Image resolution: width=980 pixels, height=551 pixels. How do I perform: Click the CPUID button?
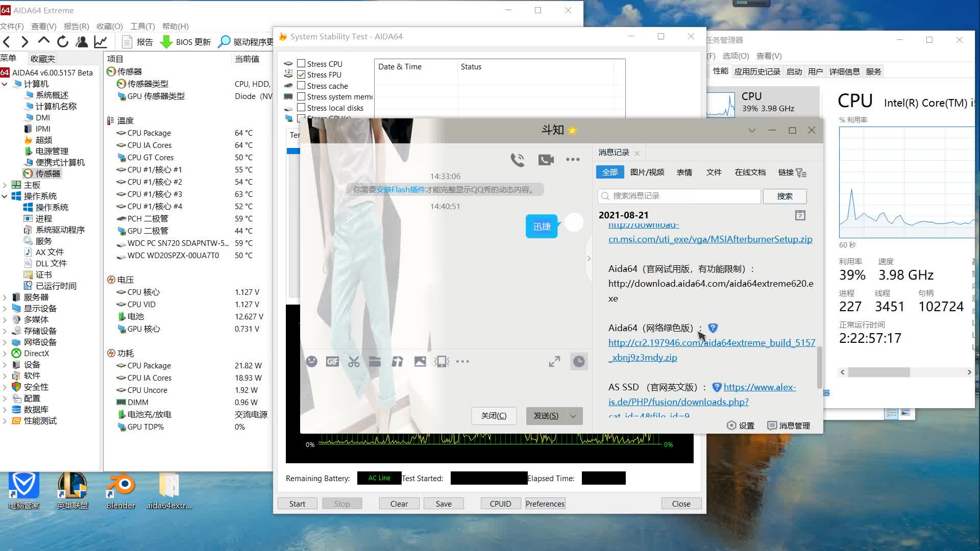click(500, 504)
